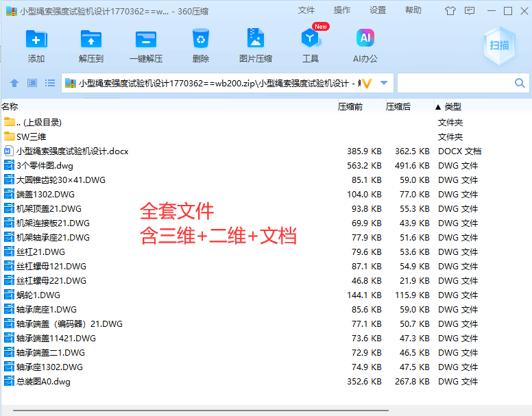Click the 21.9 KB compressed size value
532x416 pixels.
tap(414, 281)
